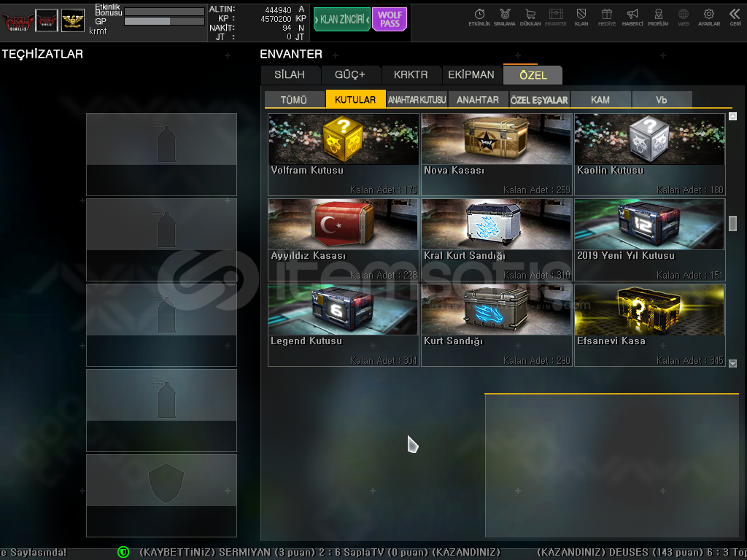Open the Sıralama ranking icon

tap(504, 16)
